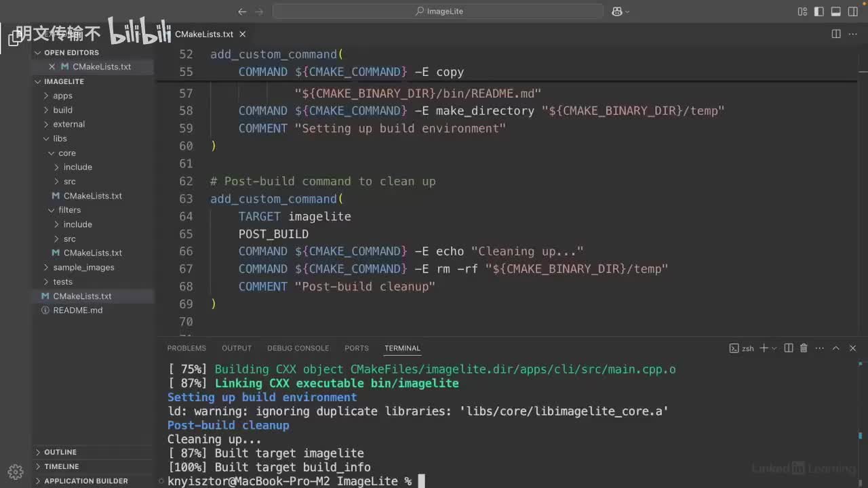Split the editor to the right

836,34
